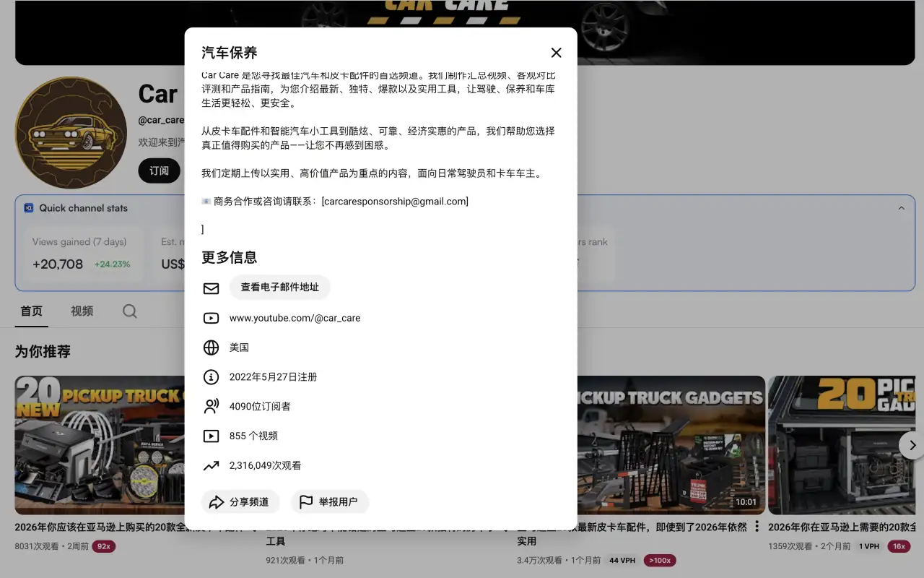Viewport: 924px width, 578px height.
Task: Click the @car_care handle under channel name
Action: pos(161,120)
